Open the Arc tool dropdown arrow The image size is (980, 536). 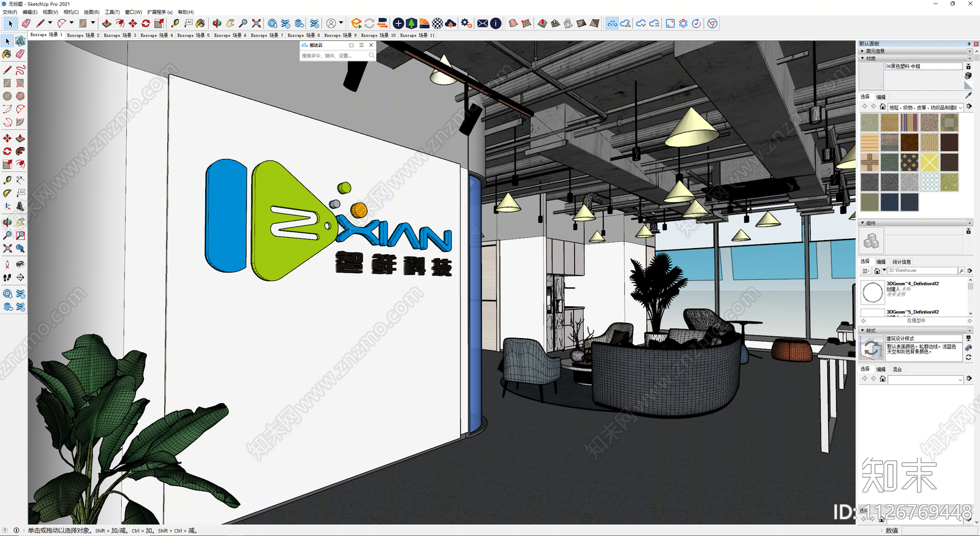72,23
